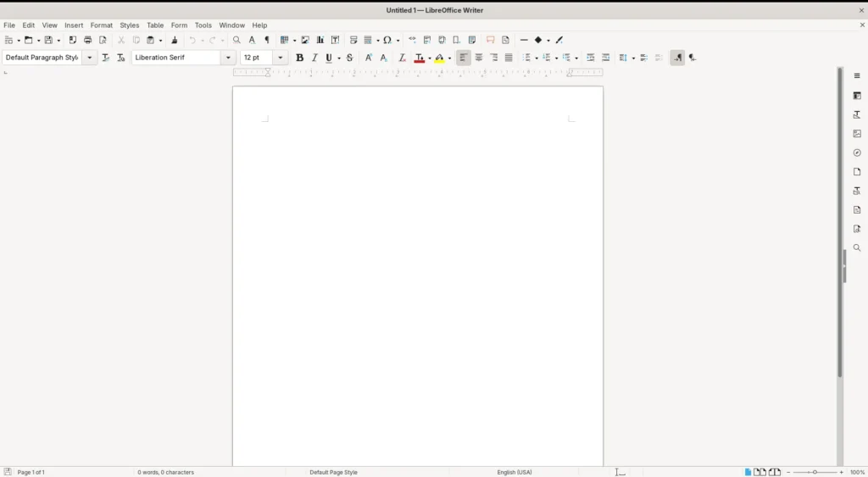The width and height of the screenshot is (868, 477).
Task: Click the Increase Indent icon
Action: click(x=591, y=58)
